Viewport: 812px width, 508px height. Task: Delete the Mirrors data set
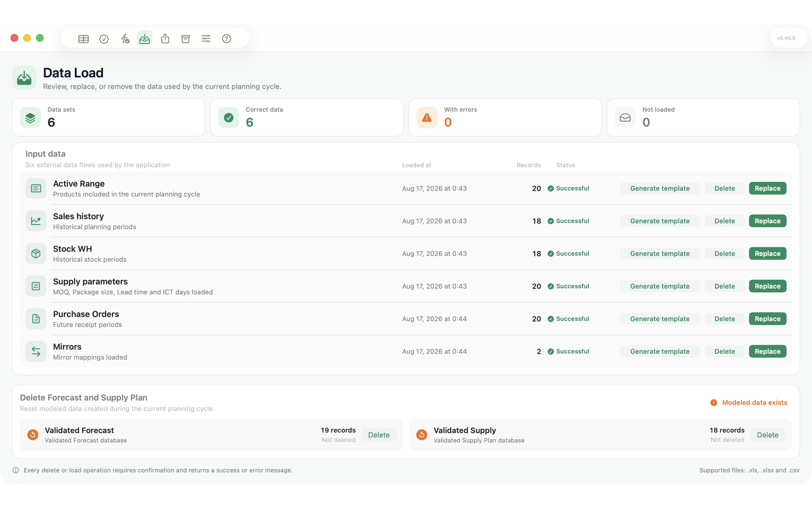(x=724, y=351)
